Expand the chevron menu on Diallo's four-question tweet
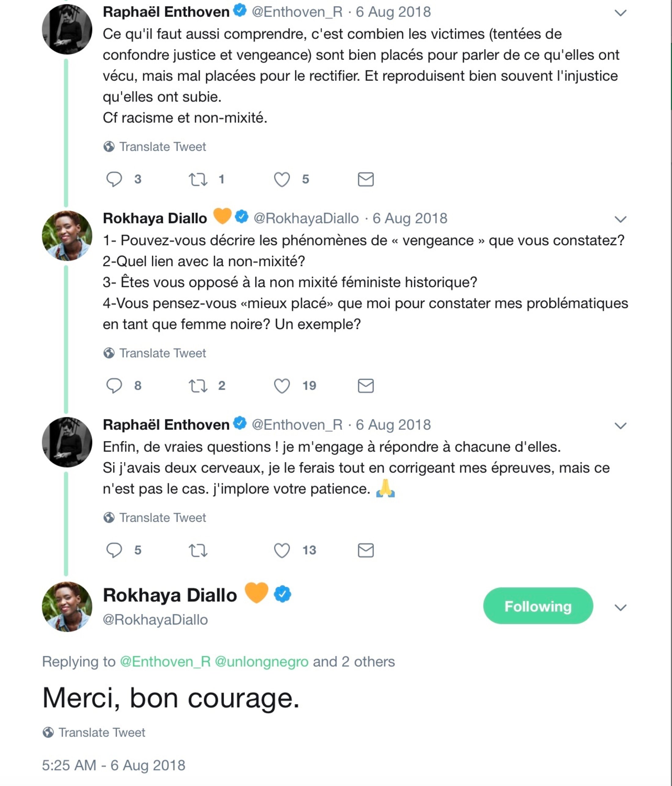Screen dimensions: 672x786 click(620, 219)
